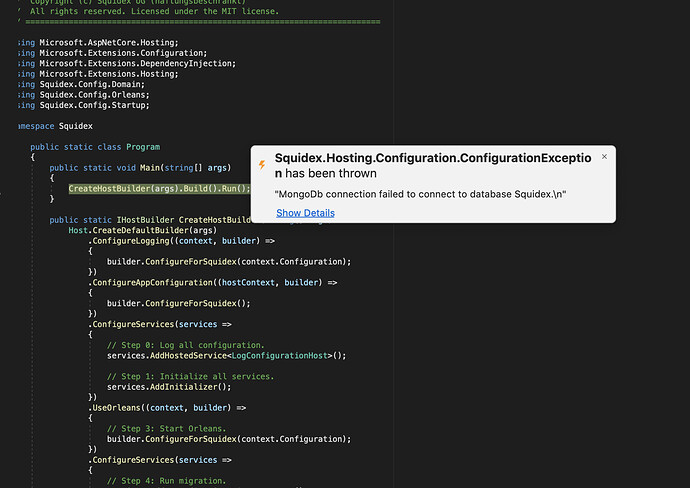This screenshot has width=690, height=488.
Task: Click the Step 4: Run migration comment
Action: 167,481
